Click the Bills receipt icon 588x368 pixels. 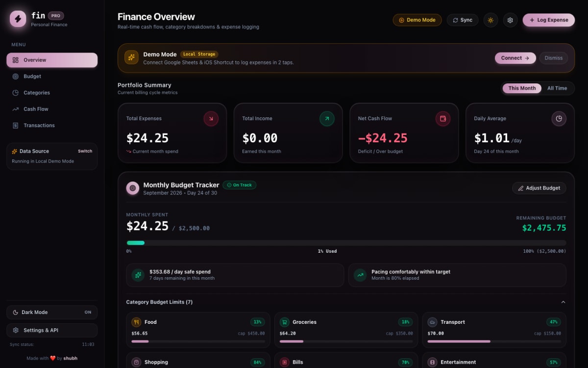[x=284, y=363]
